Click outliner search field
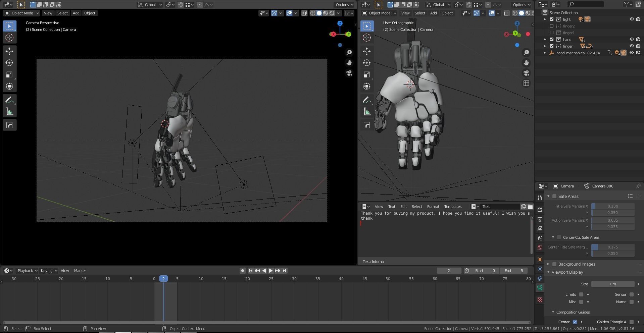Screen dimensions: 644x333 pyautogui.click(x=586, y=4)
